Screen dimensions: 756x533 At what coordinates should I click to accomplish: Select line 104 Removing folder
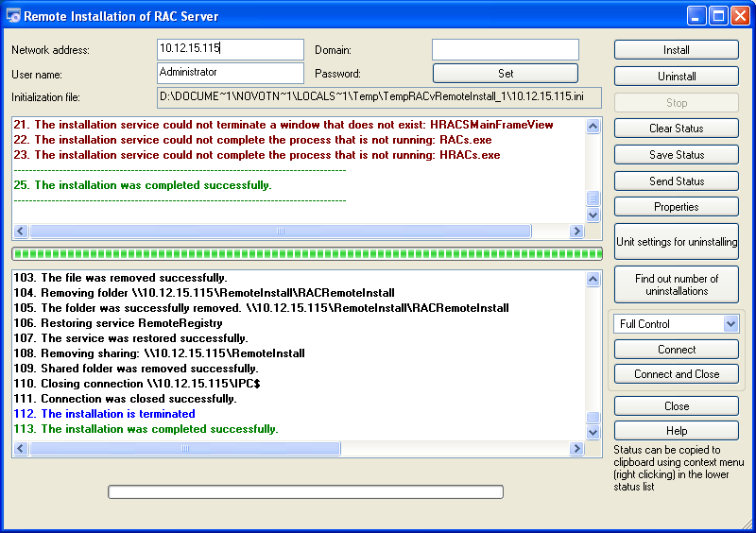(204, 293)
